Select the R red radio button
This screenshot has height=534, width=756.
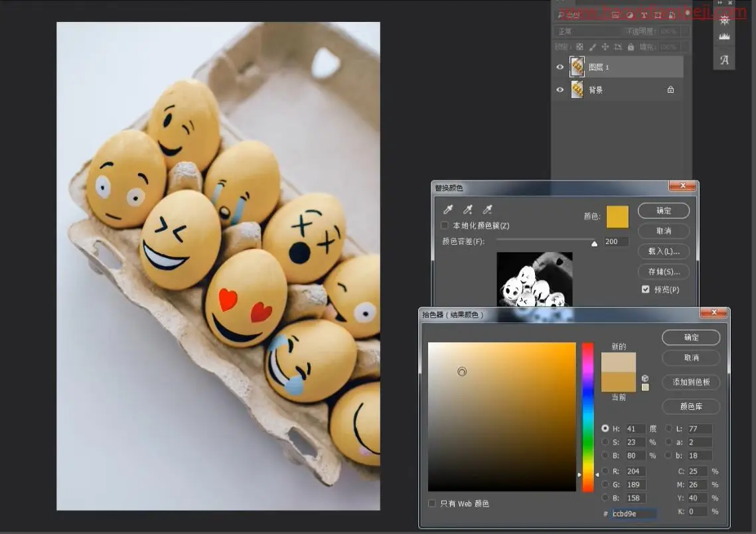605,471
